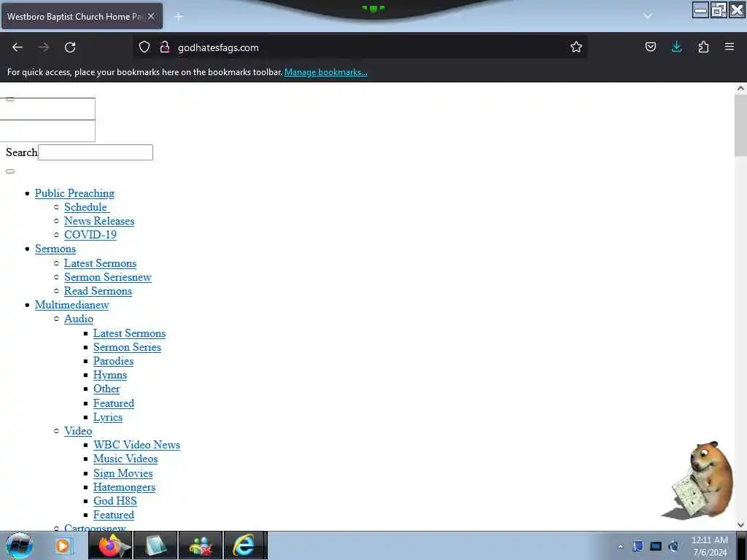Open the Read Sermons link
This screenshot has width=747, height=560.
(x=98, y=291)
